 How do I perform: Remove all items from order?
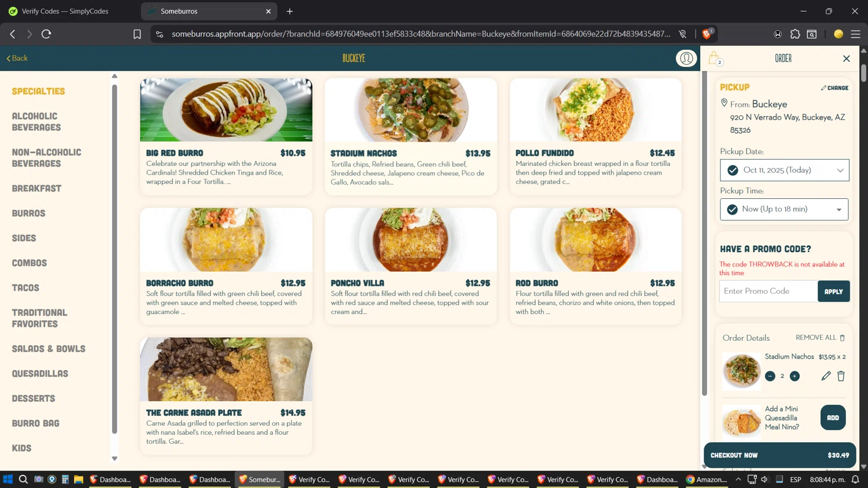click(x=821, y=338)
